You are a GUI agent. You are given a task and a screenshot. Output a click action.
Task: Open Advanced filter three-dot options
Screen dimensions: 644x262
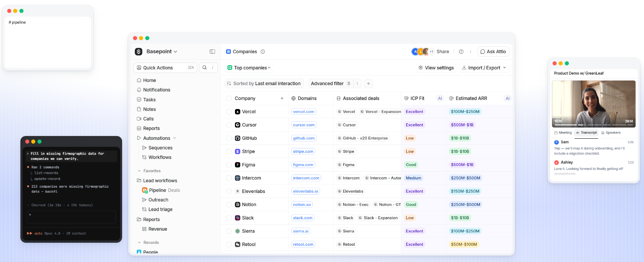click(357, 83)
